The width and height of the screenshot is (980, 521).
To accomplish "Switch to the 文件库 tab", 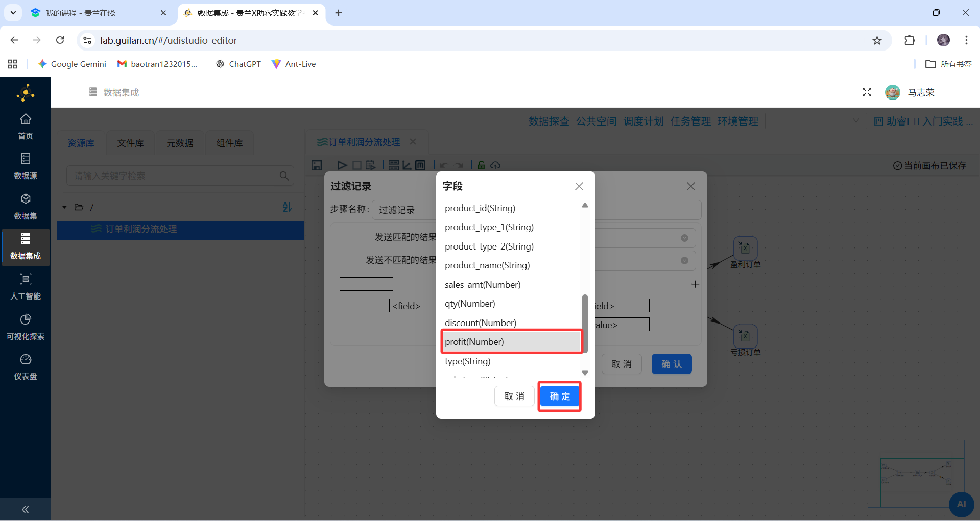I will pyautogui.click(x=130, y=143).
